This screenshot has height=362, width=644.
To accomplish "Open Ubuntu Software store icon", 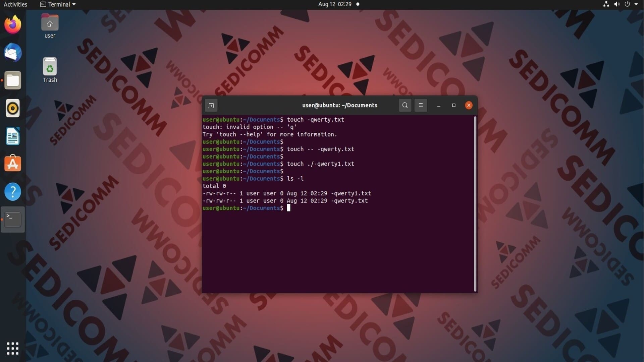I will (13, 164).
